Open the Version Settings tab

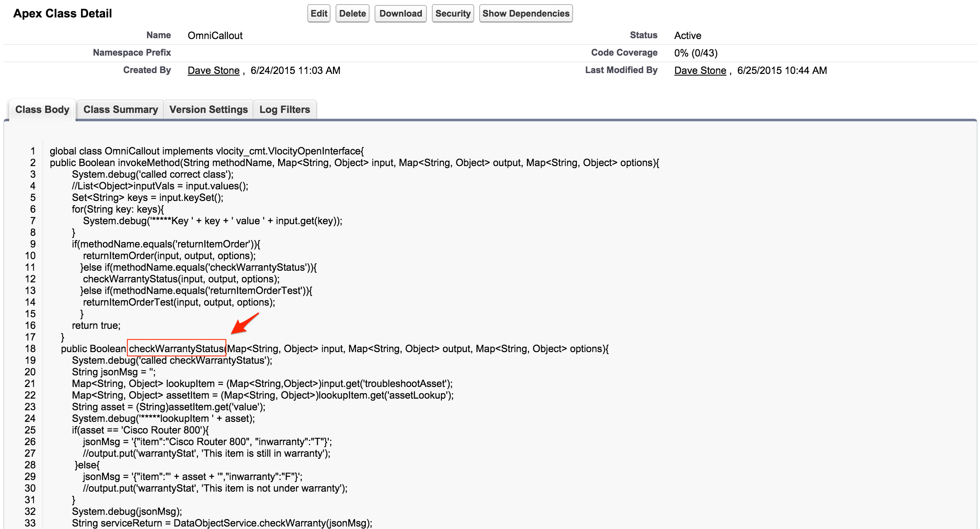tap(208, 110)
